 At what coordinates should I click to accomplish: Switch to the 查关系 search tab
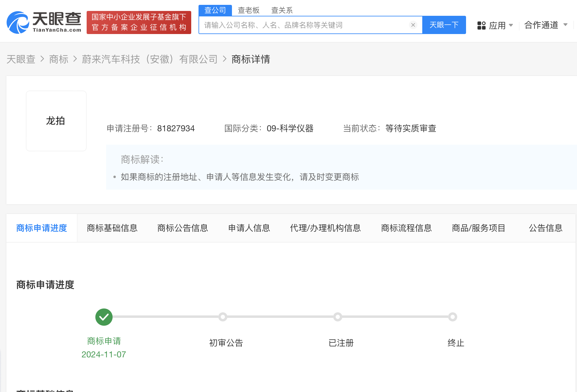tap(282, 10)
